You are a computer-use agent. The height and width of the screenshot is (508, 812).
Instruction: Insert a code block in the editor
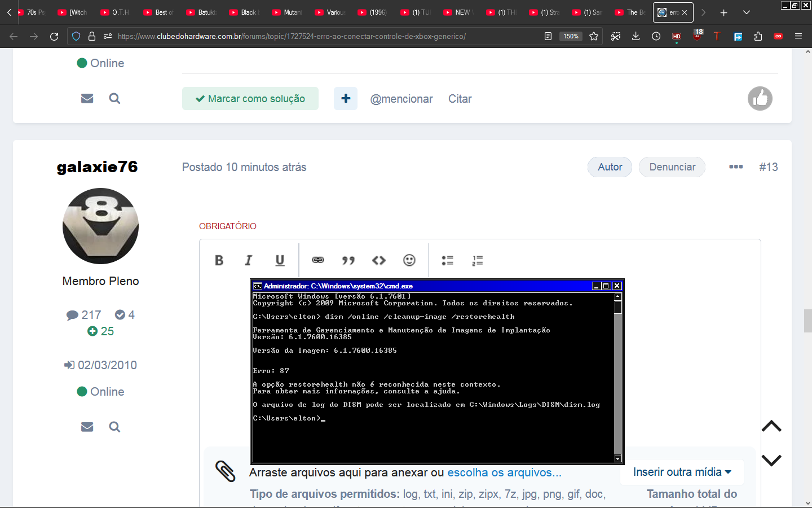pyautogui.click(x=379, y=260)
